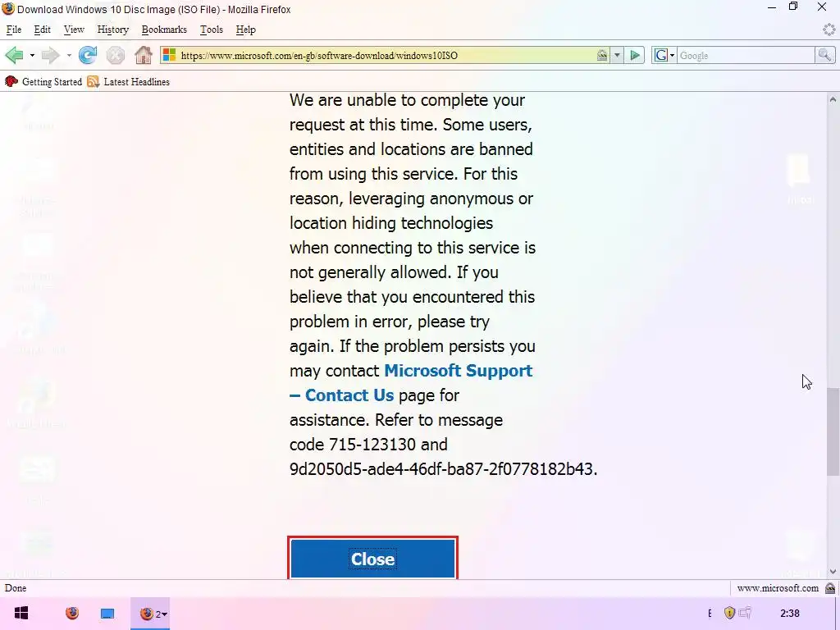Open the Windows Start button
Viewport: 840px width, 630px height.
21,613
